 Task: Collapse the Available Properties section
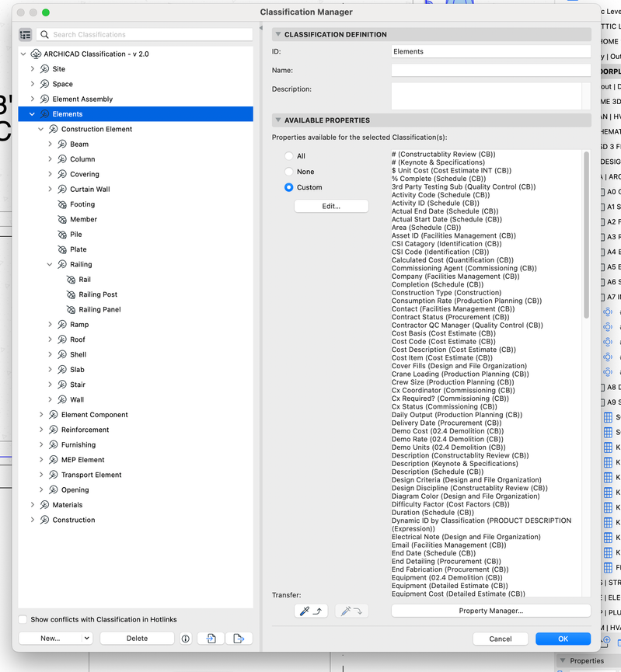278,120
